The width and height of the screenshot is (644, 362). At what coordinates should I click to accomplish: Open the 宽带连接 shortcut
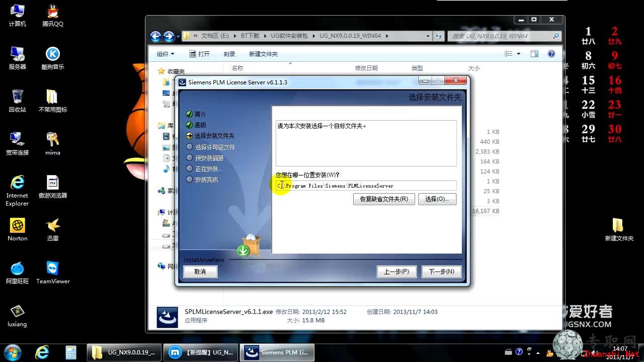[17, 144]
